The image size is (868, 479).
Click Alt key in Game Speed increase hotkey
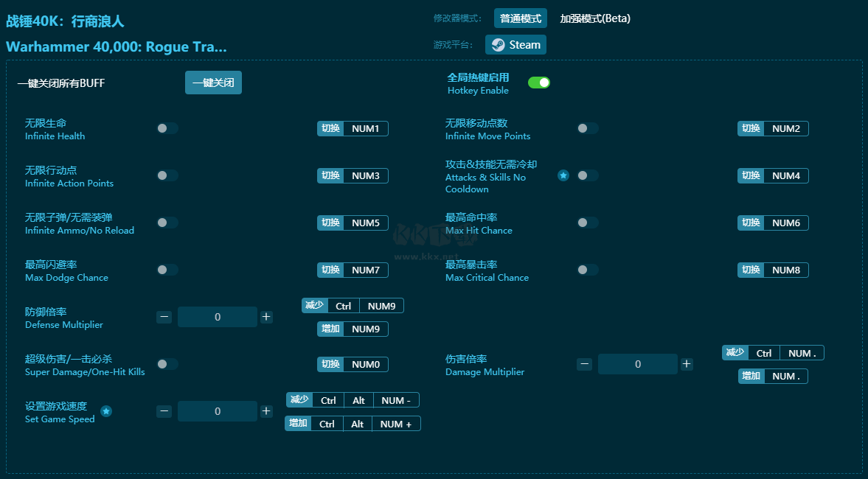(358, 424)
